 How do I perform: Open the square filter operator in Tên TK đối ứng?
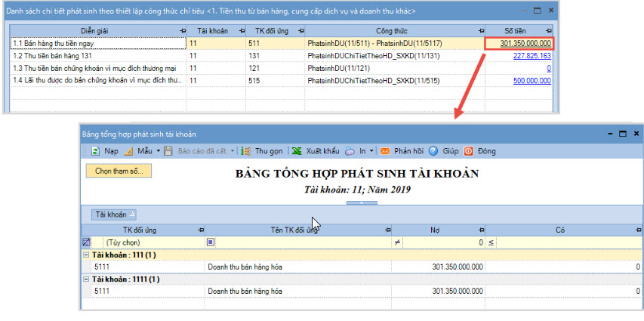pos(211,242)
